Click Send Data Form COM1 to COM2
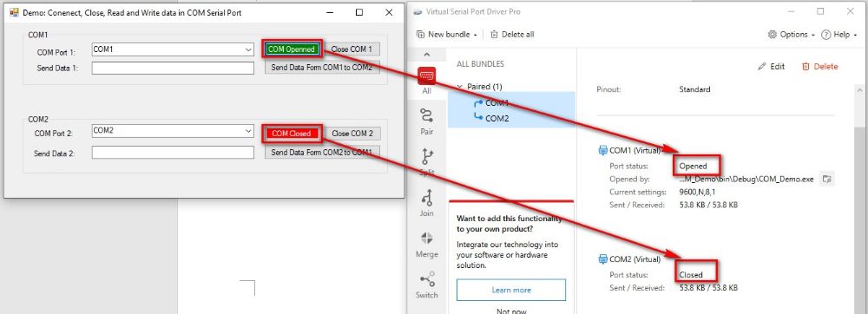This screenshot has width=868, height=314. coord(322,68)
